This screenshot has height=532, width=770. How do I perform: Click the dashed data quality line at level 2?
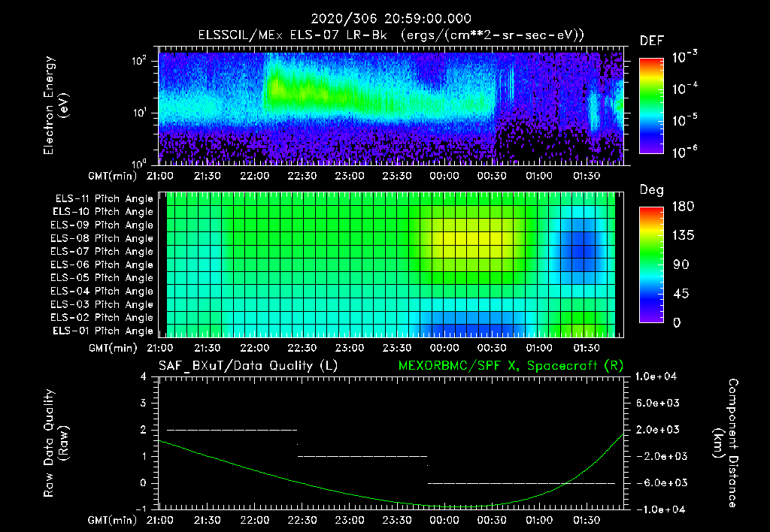point(232,430)
